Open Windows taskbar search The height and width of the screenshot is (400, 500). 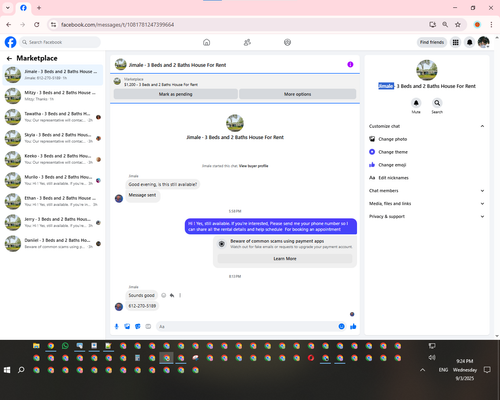(x=21, y=370)
